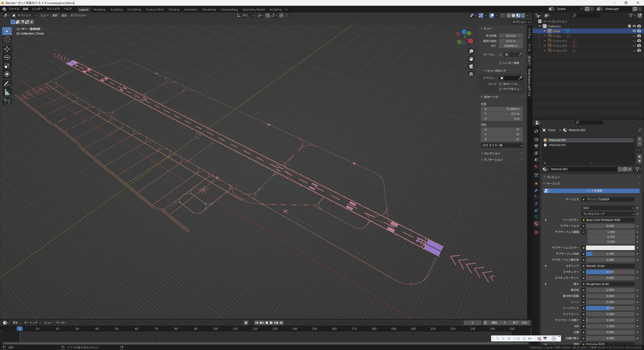
Task: Expand the Circle object in outliner
Action: [545, 31]
